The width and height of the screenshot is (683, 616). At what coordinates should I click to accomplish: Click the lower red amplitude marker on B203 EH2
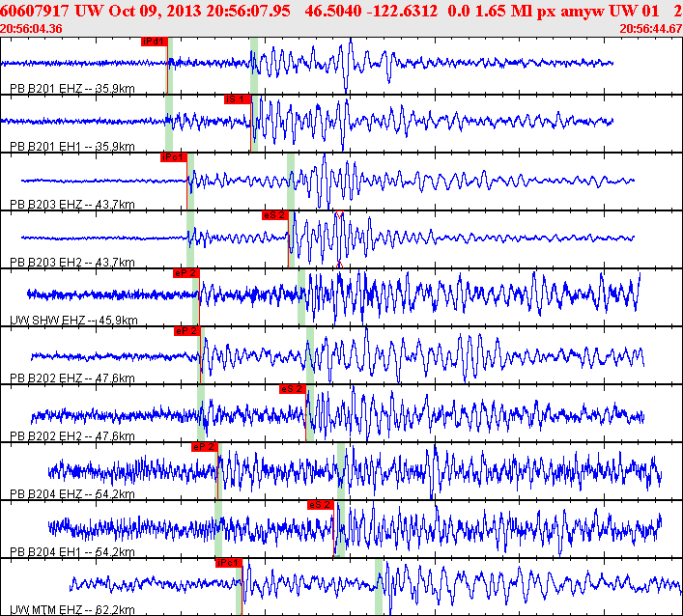pos(339,265)
